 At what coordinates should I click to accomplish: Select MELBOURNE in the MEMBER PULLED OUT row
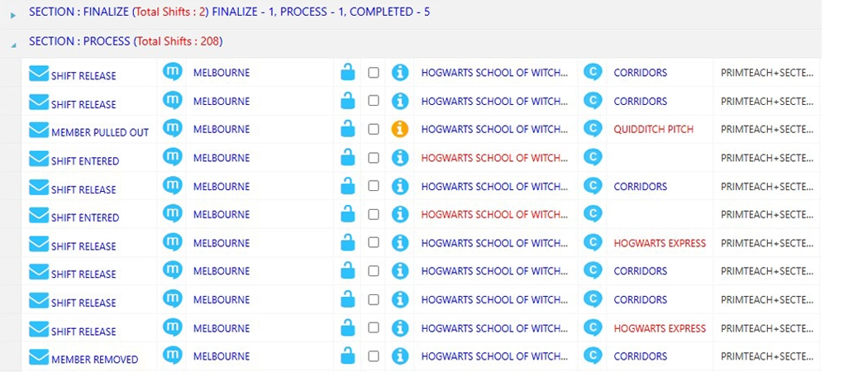tap(222, 130)
